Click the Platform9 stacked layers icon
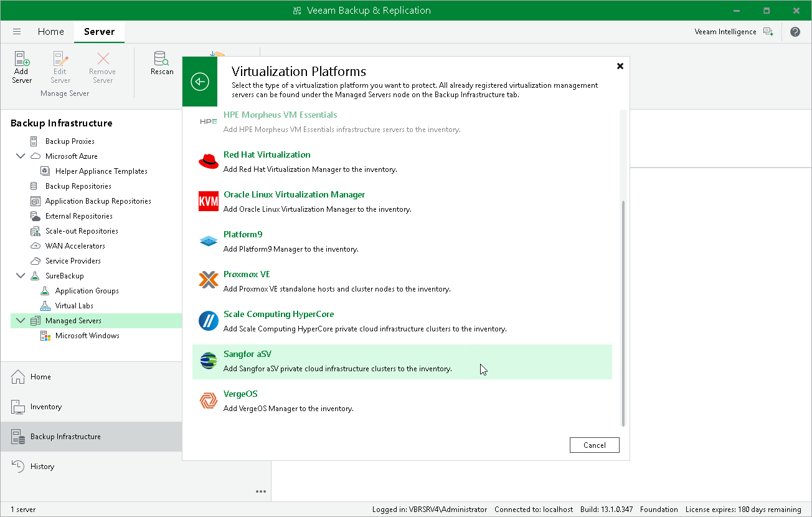Screen dimensions: 812x517 (209, 241)
